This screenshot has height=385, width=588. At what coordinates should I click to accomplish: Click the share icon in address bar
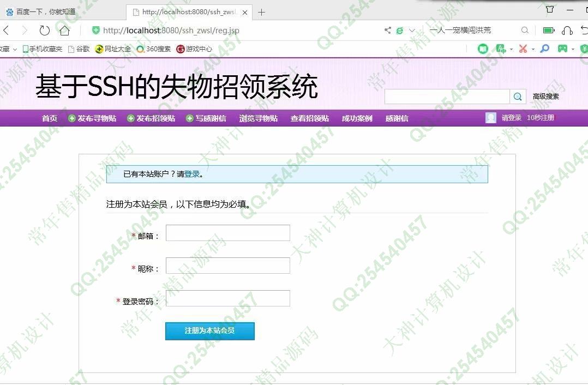pos(388,31)
